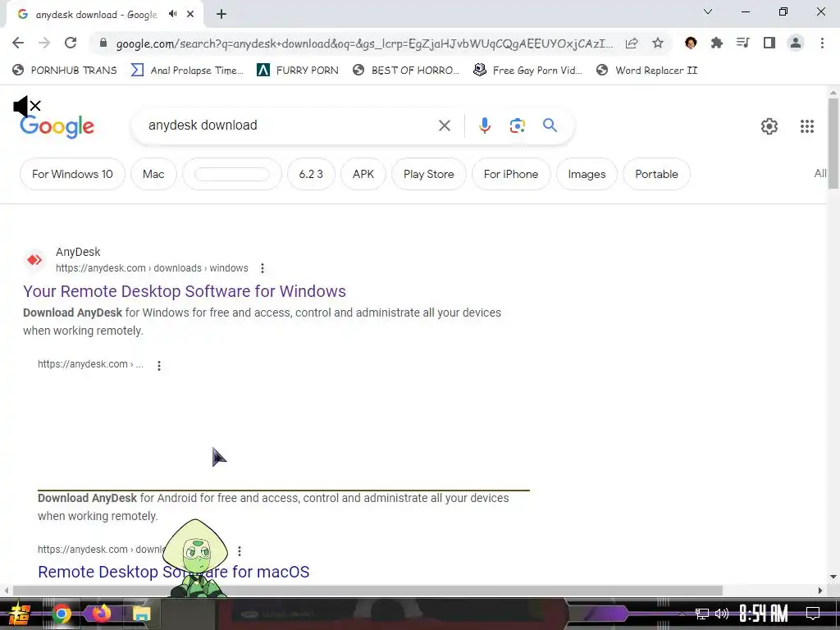Open the options menu beside the https://anydesk.com › ... result
The image size is (840, 630).
[x=158, y=365]
